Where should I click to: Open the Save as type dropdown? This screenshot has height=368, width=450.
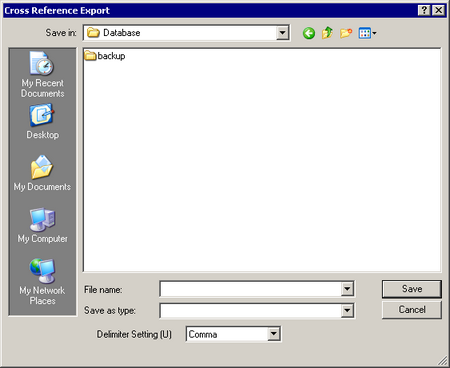coord(347,311)
